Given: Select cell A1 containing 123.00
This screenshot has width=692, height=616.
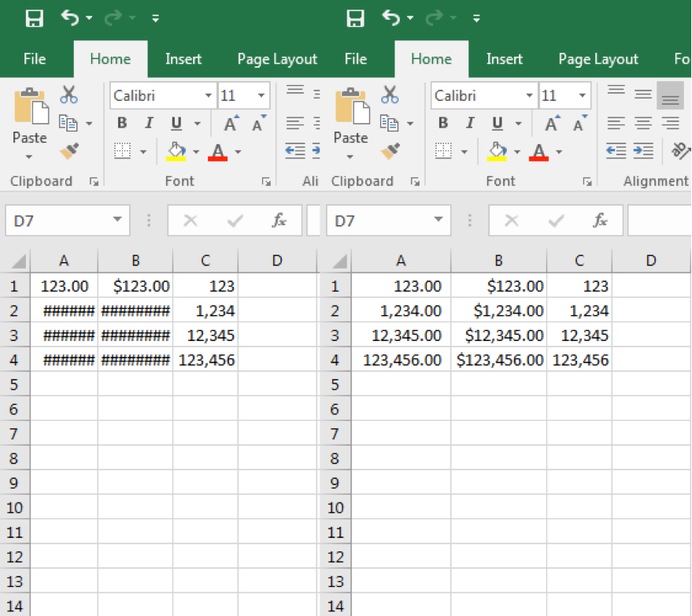Looking at the screenshot, I should (x=64, y=285).
